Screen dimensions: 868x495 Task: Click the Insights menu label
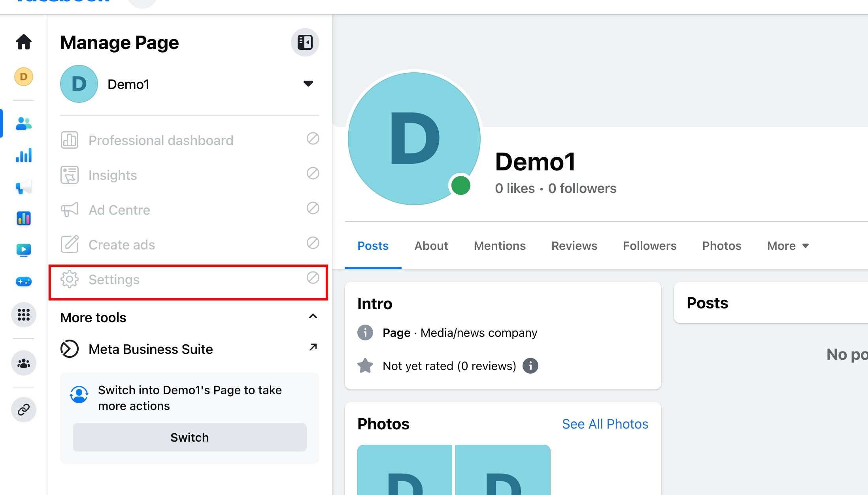pos(113,175)
